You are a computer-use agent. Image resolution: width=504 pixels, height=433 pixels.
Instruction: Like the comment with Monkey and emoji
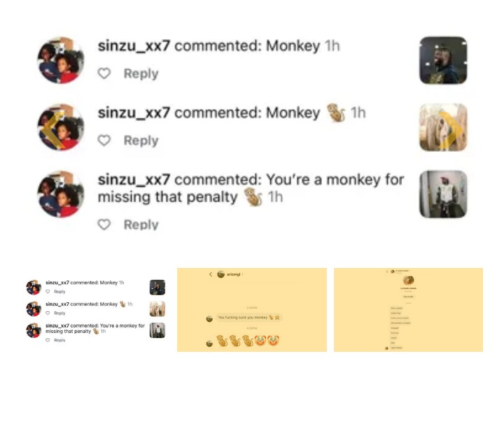coord(104,141)
